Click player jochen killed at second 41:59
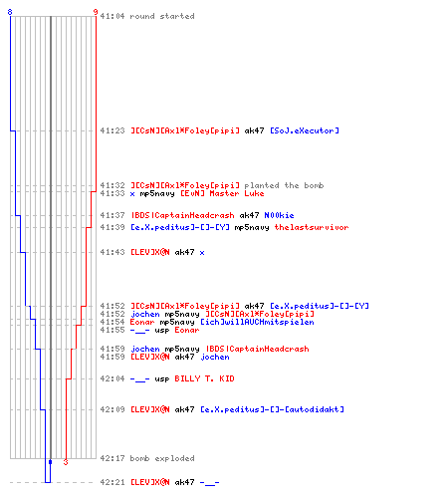The image size is (448, 498). [x=215, y=357]
